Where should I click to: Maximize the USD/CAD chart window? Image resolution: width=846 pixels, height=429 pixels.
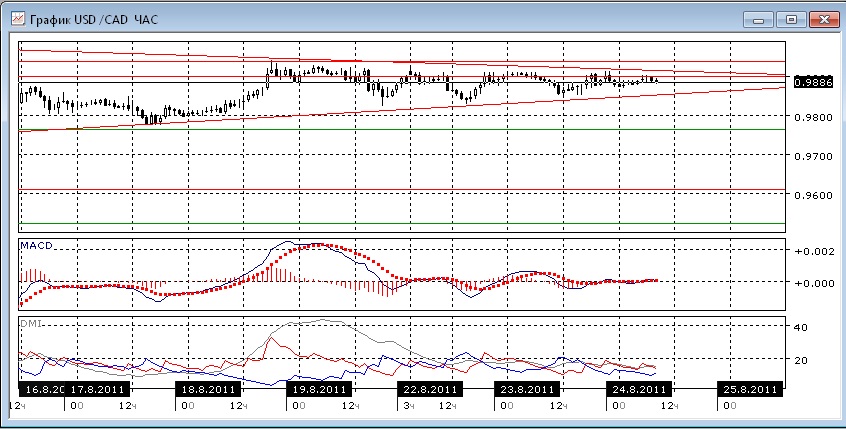click(792, 20)
